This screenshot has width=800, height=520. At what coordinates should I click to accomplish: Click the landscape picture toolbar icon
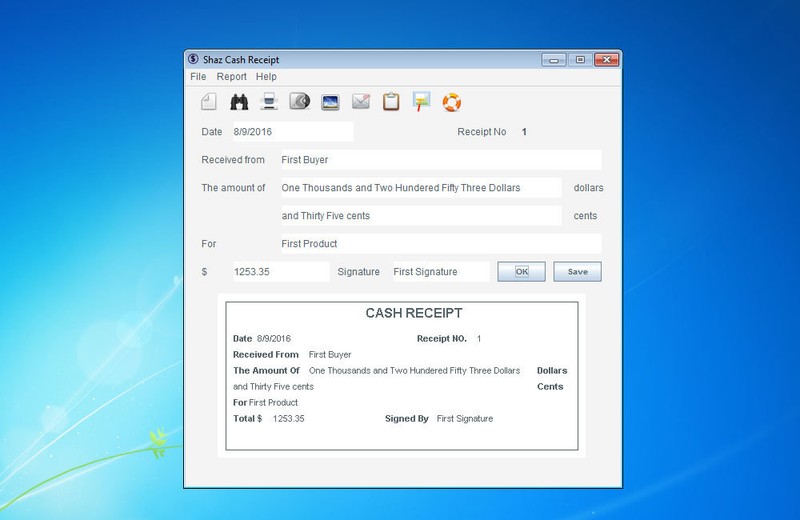coord(331,103)
